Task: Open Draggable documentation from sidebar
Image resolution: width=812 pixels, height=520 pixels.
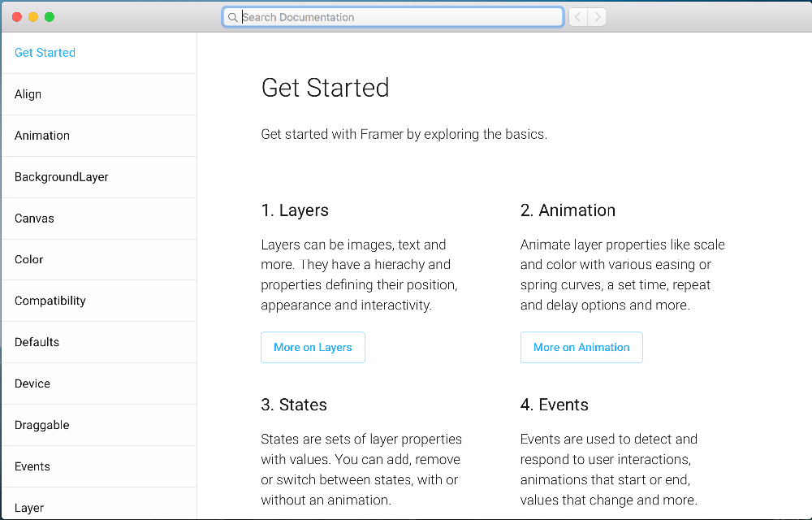Action: [x=41, y=425]
